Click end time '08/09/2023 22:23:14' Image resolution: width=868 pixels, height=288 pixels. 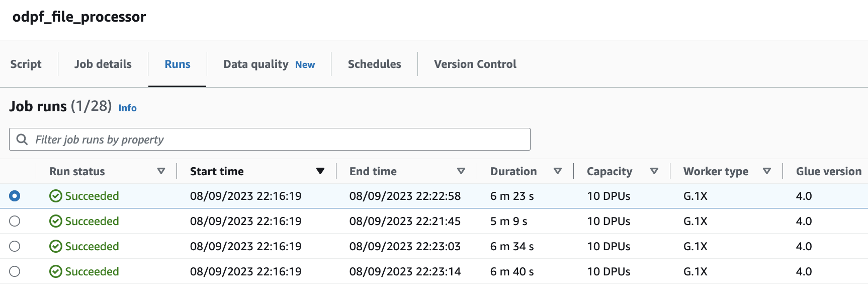405,271
